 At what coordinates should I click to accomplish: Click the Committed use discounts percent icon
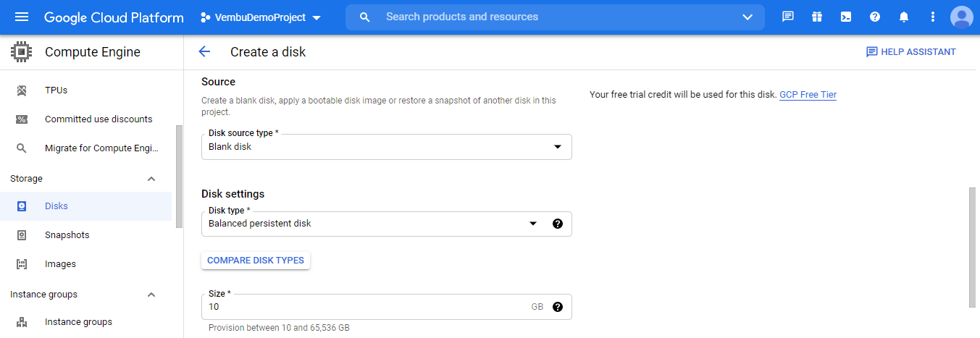coord(22,119)
